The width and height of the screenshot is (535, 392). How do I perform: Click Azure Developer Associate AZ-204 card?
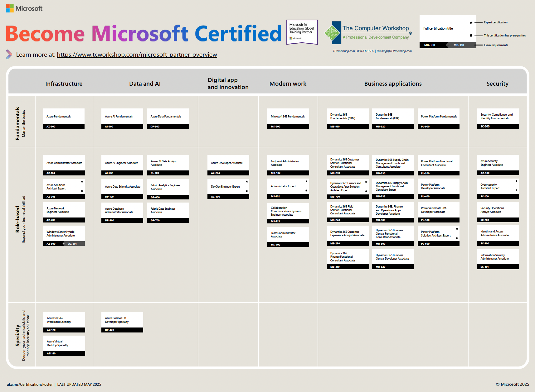pyautogui.click(x=228, y=165)
